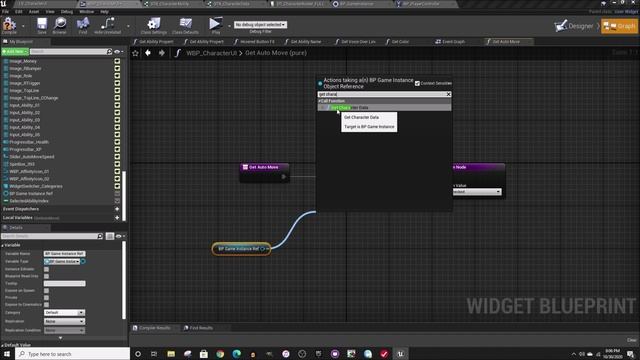
Task: Toggle visibility checkbox for ProgressBar_Health
Action: (x=117, y=142)
